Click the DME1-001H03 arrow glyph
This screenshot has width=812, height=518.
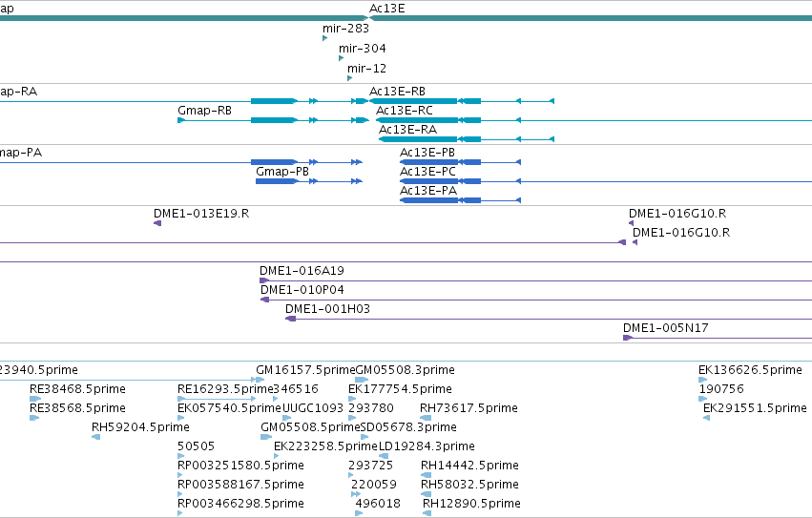290,319
